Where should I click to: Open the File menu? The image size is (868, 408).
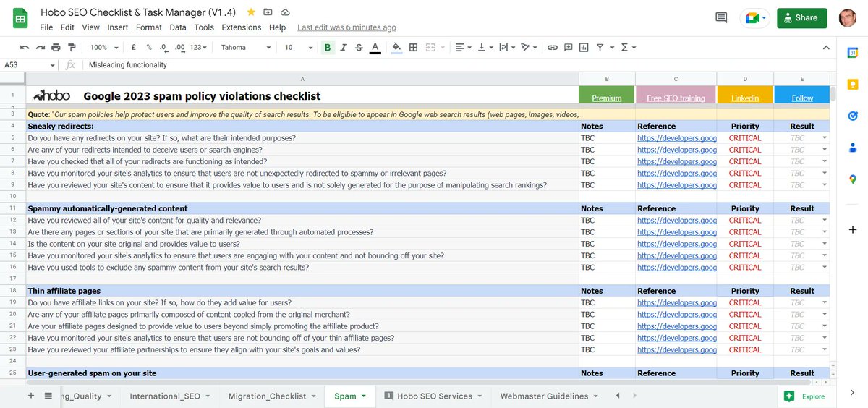pyautogui.click(x=46, y=27)
